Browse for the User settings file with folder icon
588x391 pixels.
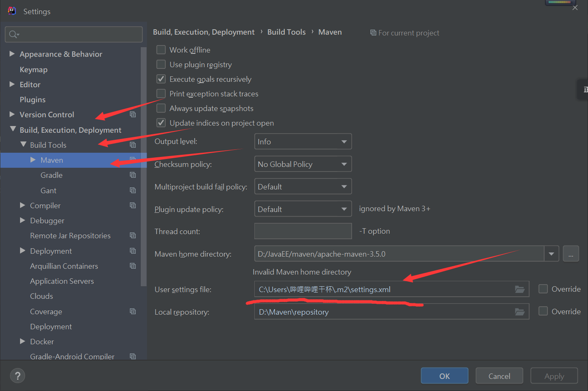[520, 289]
